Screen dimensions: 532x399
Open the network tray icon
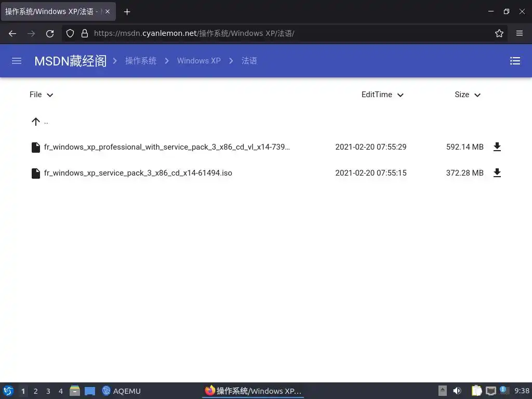tap(490, 391)
